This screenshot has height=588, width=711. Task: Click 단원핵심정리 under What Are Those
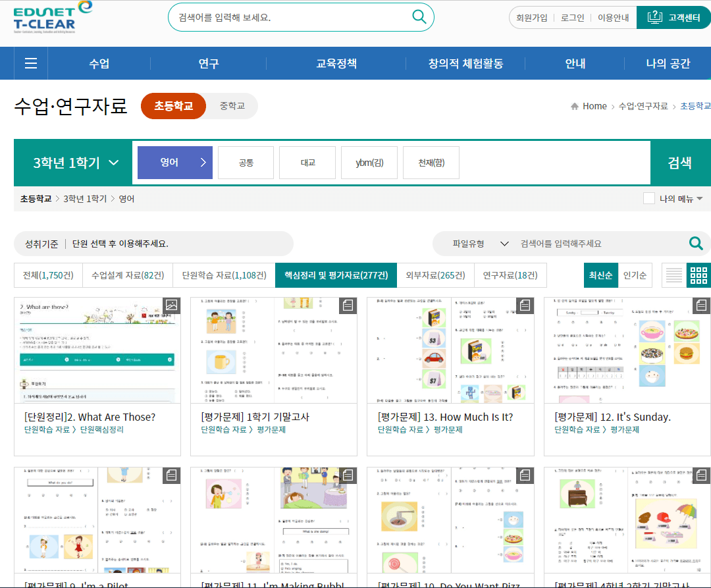coord(101,429)
